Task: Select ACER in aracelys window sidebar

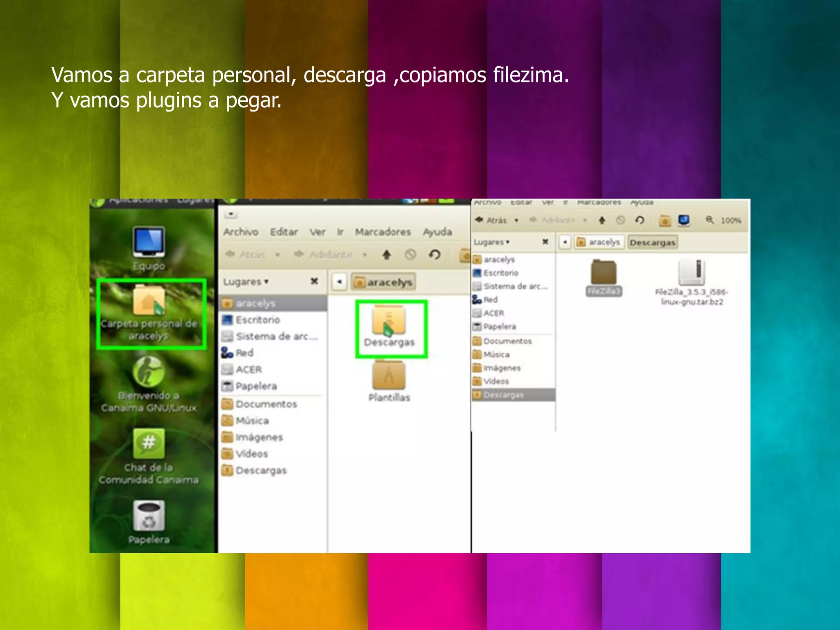Action: click(273, 370)
